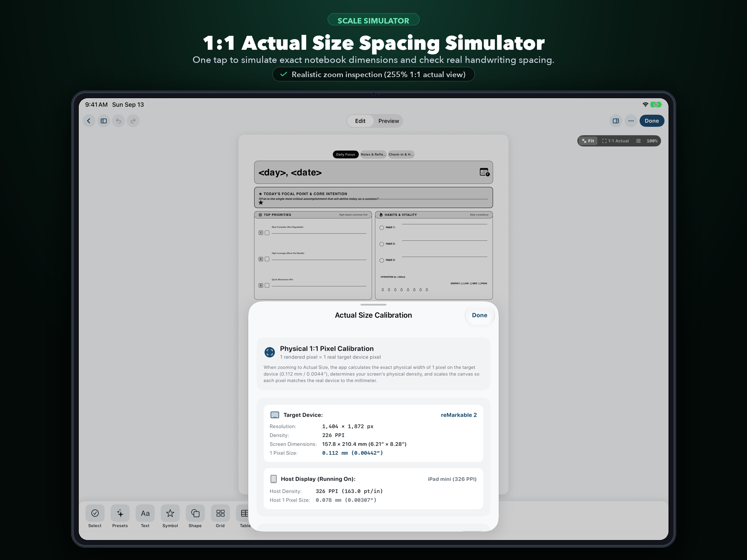Switch to Preview mode

388,121
